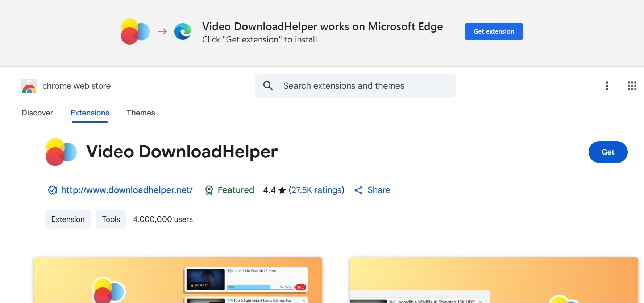Open the Chrome Web Store logo icon

pos(29,86)
